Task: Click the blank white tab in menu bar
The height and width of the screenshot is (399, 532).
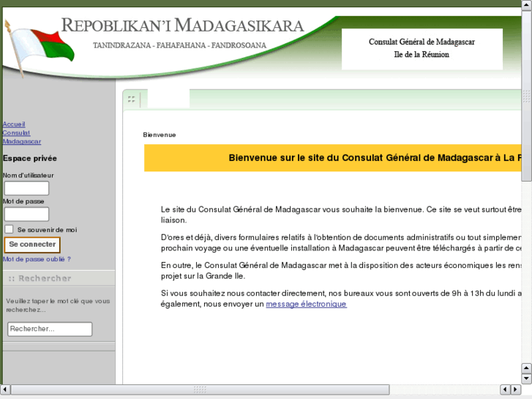Action: [168, 99]
